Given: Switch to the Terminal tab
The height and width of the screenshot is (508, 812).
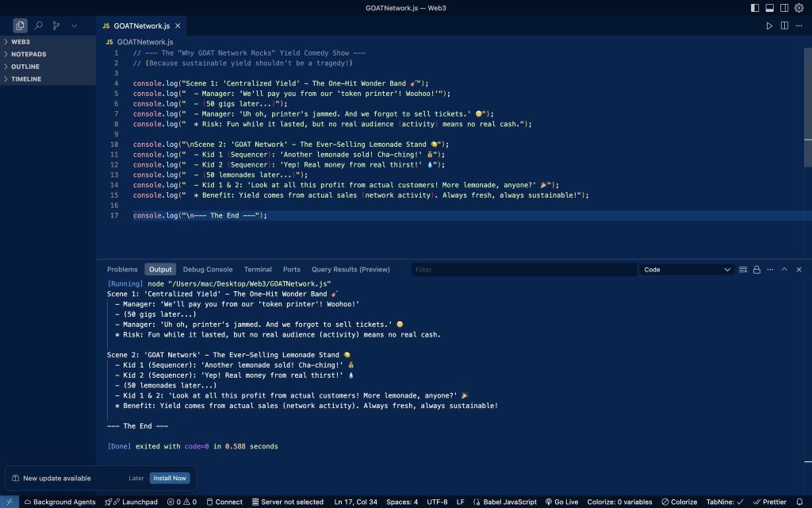Looking at the screenshot, I should coord(258,270).
